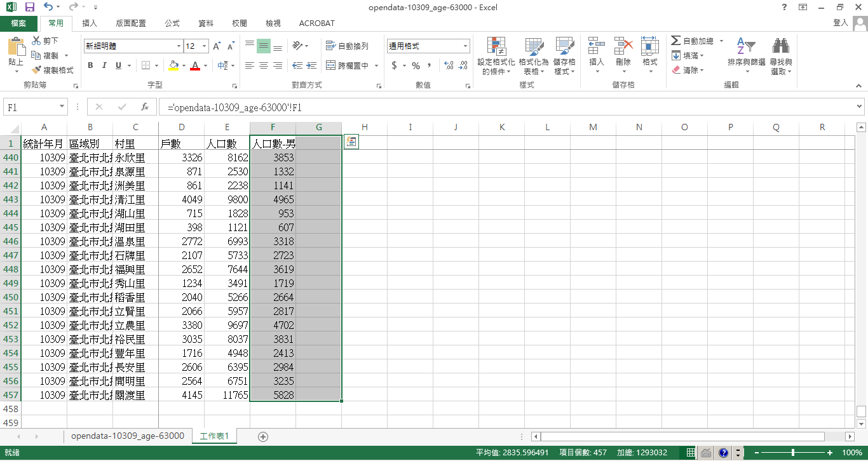Click the AutoSum (自動加總) icon
The height and width of the screenshot is (461, 868).
(x=692, y=41)
